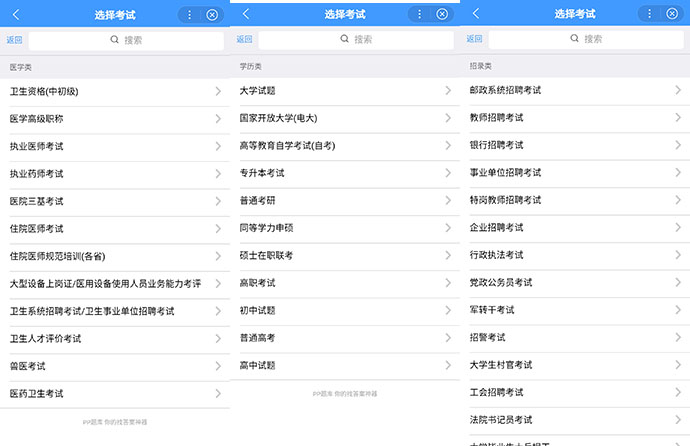Expand chevron beside 军转干考试
The image size is (690, 446).
pyautogui.click(x=678, y=310)
